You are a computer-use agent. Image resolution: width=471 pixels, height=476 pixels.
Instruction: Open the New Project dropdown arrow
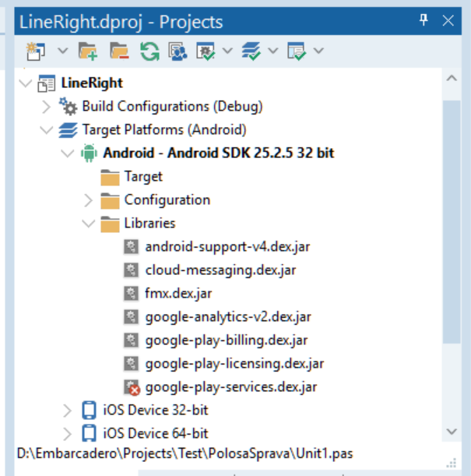(63, 51)
